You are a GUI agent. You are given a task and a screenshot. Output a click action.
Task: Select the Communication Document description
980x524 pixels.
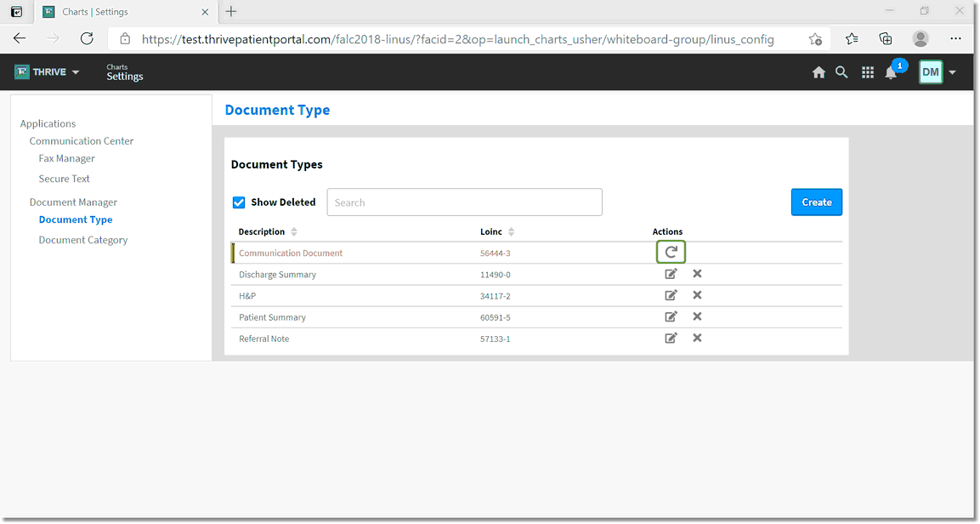(291, 253)
